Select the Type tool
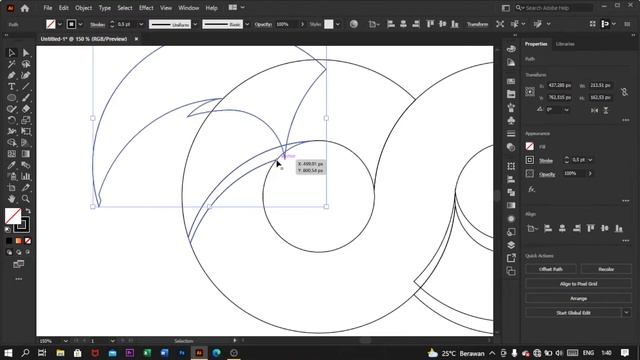 tap(11, 87)
